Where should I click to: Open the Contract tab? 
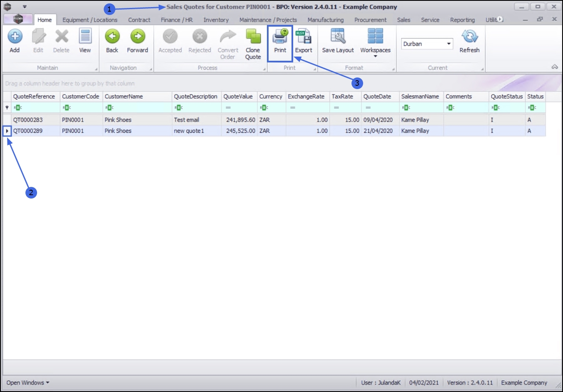(x=139, y=20)
